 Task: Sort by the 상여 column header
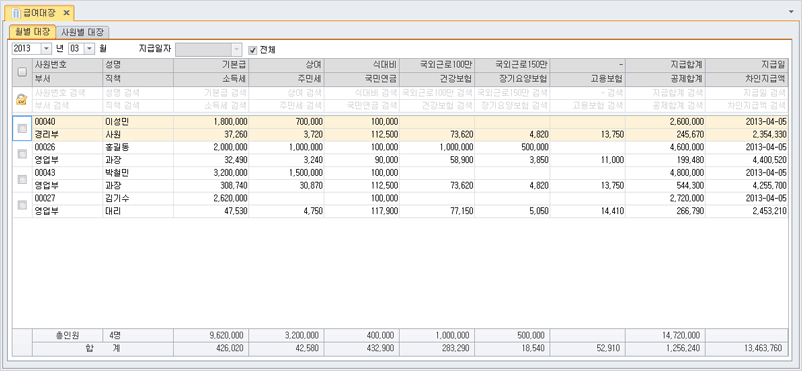[x=286, y=65]
